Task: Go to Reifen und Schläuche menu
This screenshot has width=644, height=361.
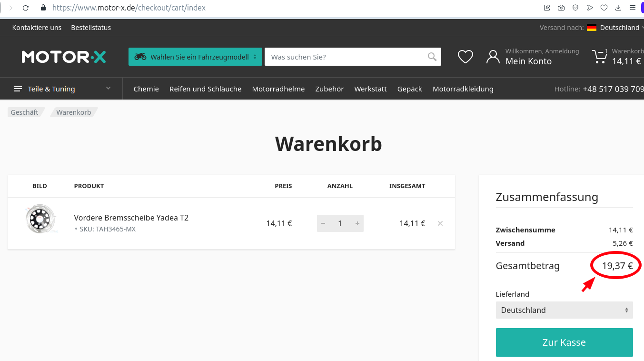Action: click(205, 89)
